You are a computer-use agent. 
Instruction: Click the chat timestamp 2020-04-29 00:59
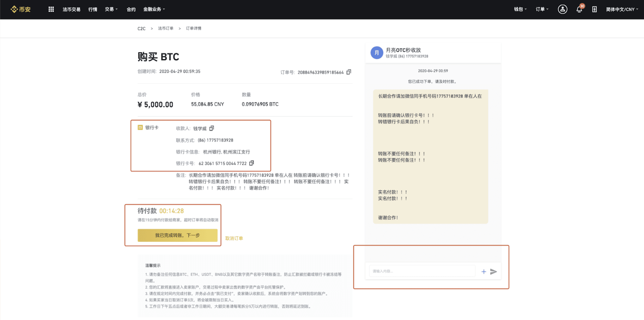[x=433, y=71]
